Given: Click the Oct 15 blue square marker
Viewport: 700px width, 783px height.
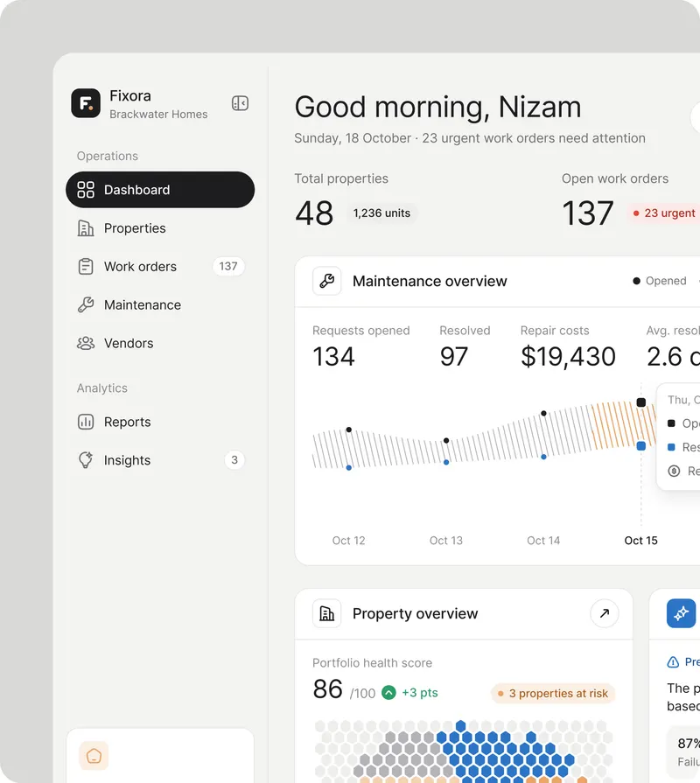Looking at the screenshot, I should pyautogui.click(x=641, y=446).
